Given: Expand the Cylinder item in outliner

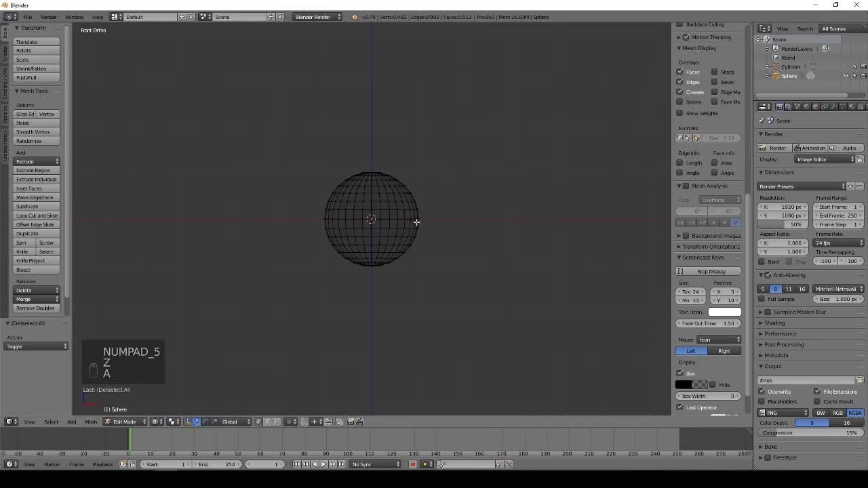Looking at the screenshot, I should pos(768,66).
